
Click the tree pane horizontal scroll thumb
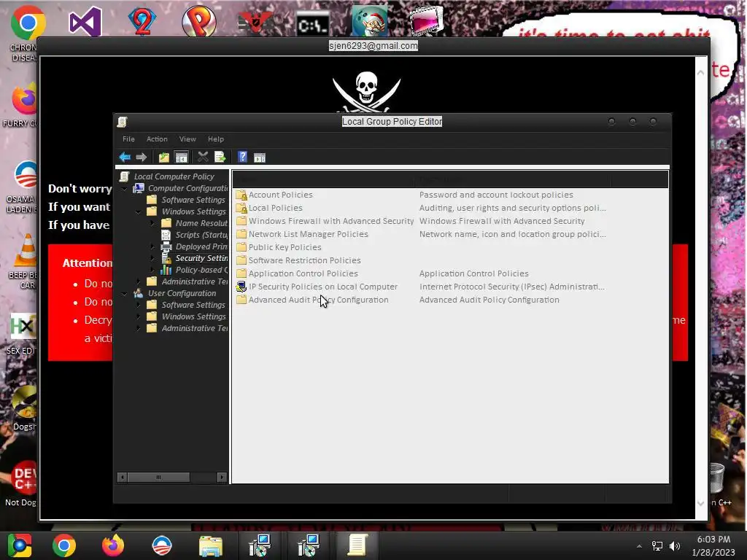[158, 477]
